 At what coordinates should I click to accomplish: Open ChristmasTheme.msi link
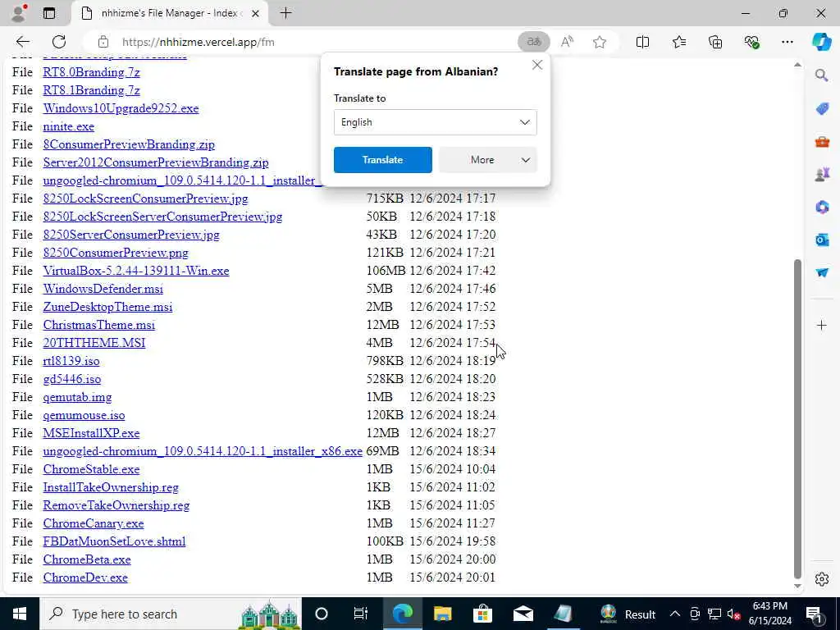99,325
